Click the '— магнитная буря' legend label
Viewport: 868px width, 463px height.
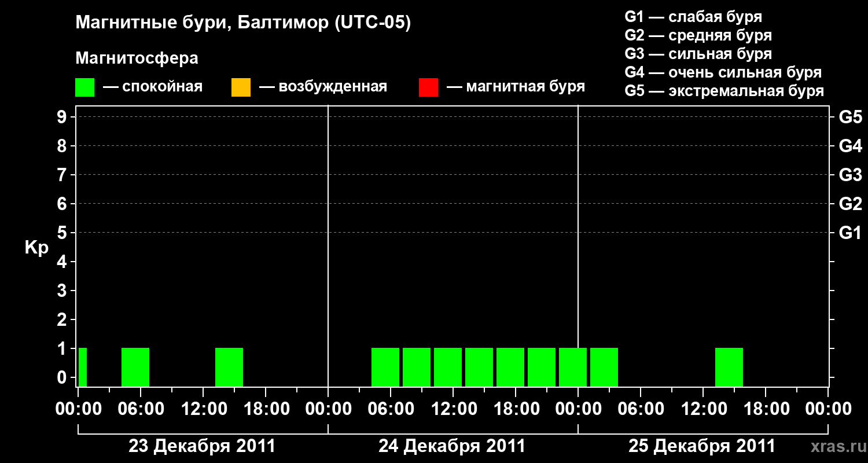coord(516,87)
